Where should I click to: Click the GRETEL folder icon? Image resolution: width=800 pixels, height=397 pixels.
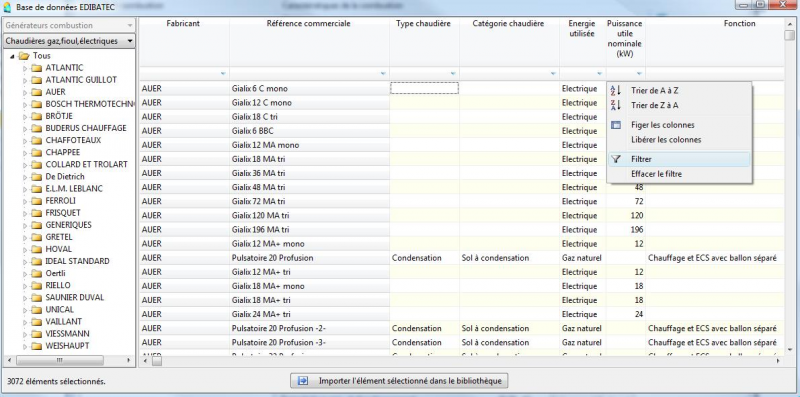[36, 237]
